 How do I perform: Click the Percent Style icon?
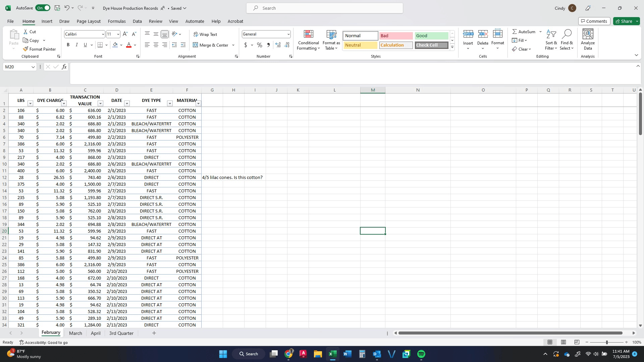[259, 45]
